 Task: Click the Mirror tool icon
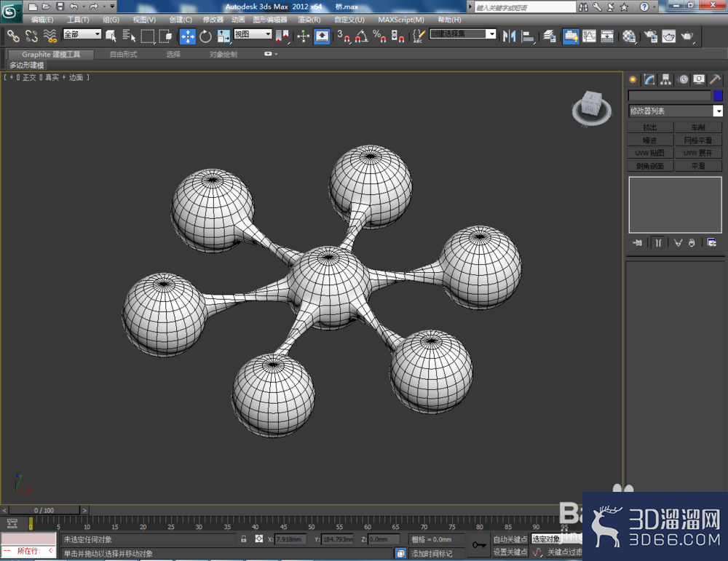(510, 36)
